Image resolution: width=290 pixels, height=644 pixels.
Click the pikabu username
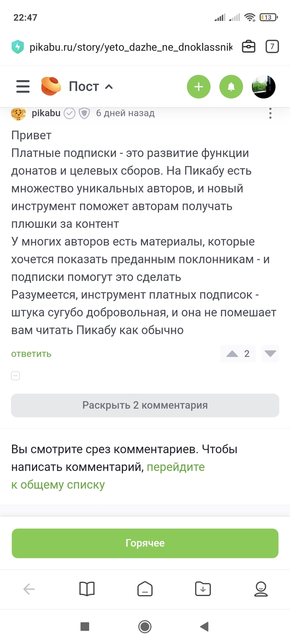click(46, 113)
